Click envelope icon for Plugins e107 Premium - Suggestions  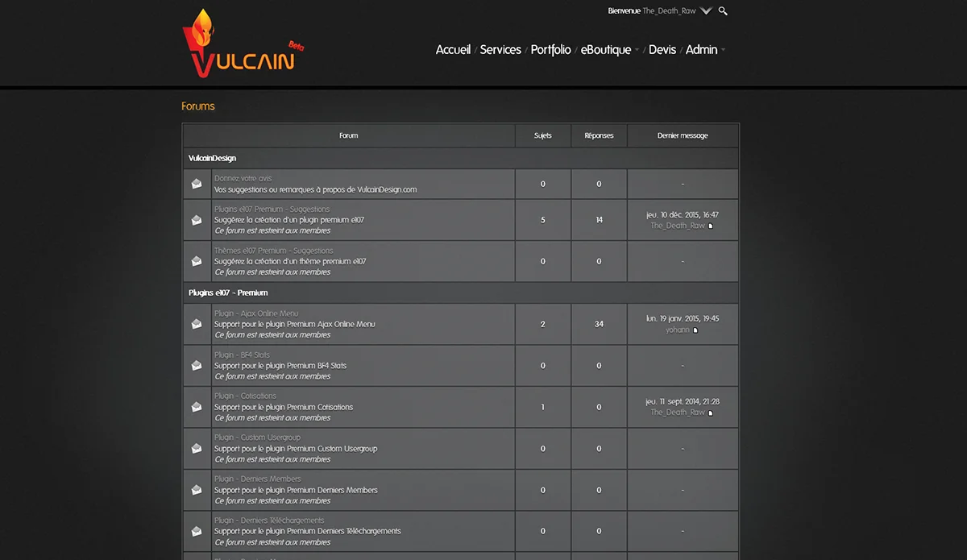tap(197, 220)
